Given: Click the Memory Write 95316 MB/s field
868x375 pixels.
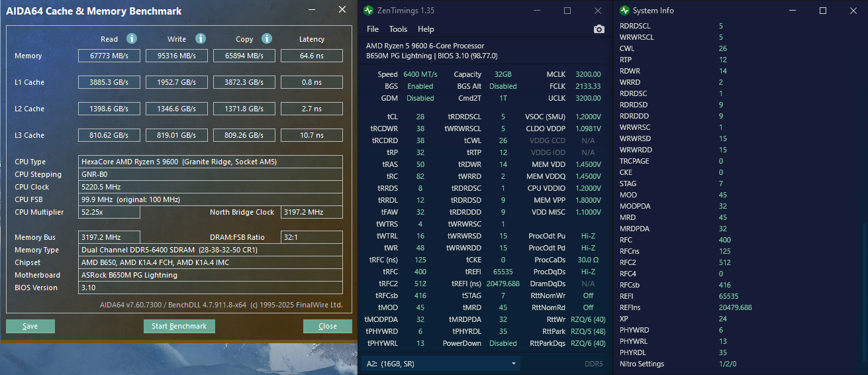Looking at the screenshot, I should point(177,56).
